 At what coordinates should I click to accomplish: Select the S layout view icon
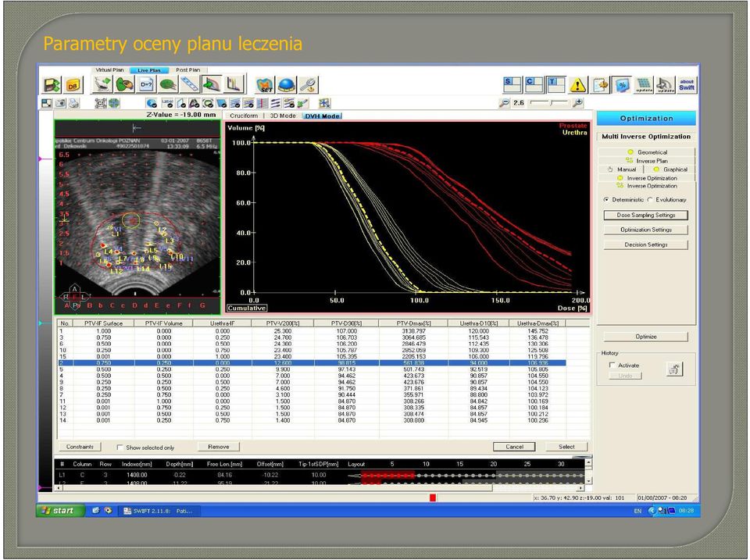[512, 84]
